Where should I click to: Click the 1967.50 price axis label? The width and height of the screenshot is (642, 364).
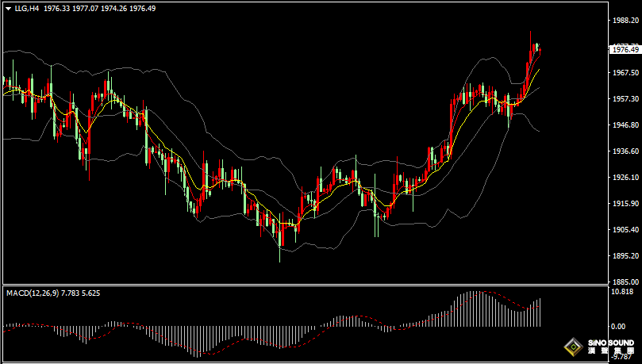(625, 72)
